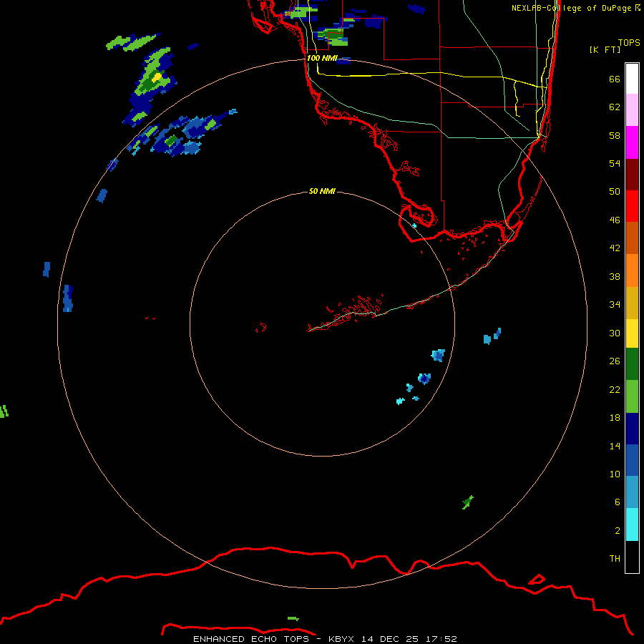Click the legend value 54

[615, 163]
